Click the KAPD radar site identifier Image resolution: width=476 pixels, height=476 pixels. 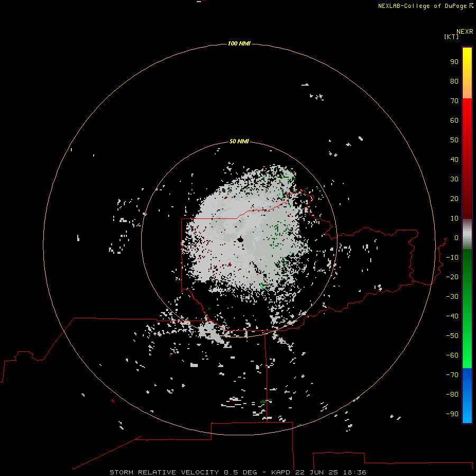pyautogui.click(x=281, y=472)
